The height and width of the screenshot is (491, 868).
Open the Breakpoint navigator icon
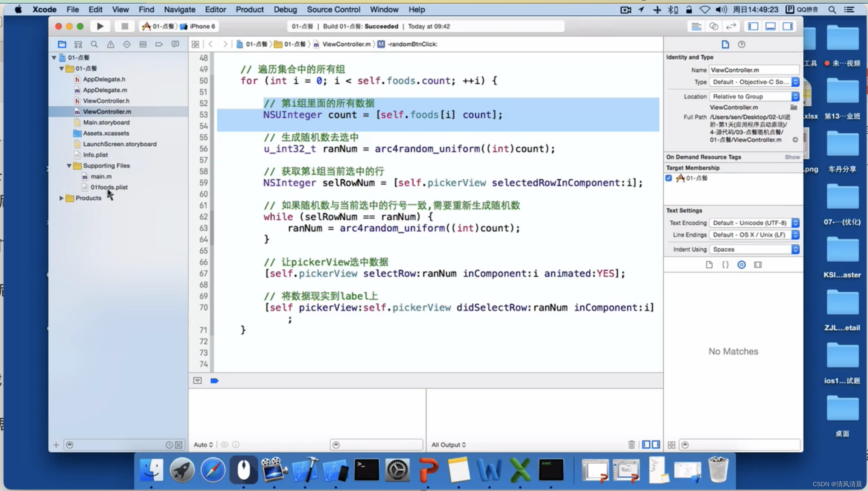159,44
